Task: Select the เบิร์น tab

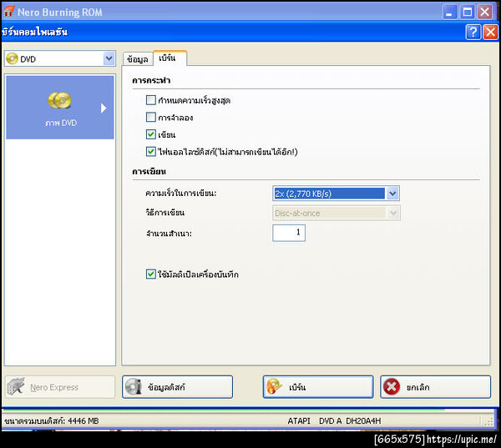Action: click(170, 58)
